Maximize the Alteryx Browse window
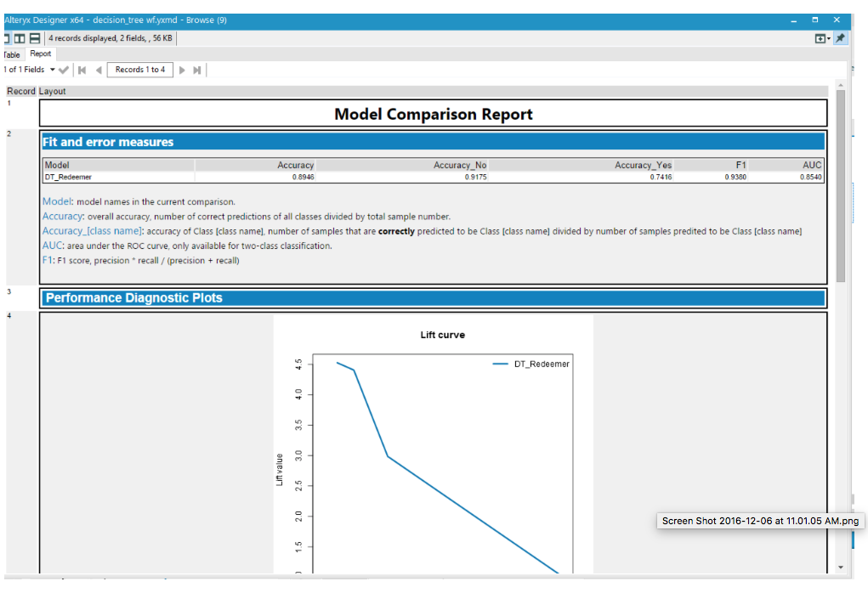This screenshot has height=593, width=868. click(x=814, y=20)
